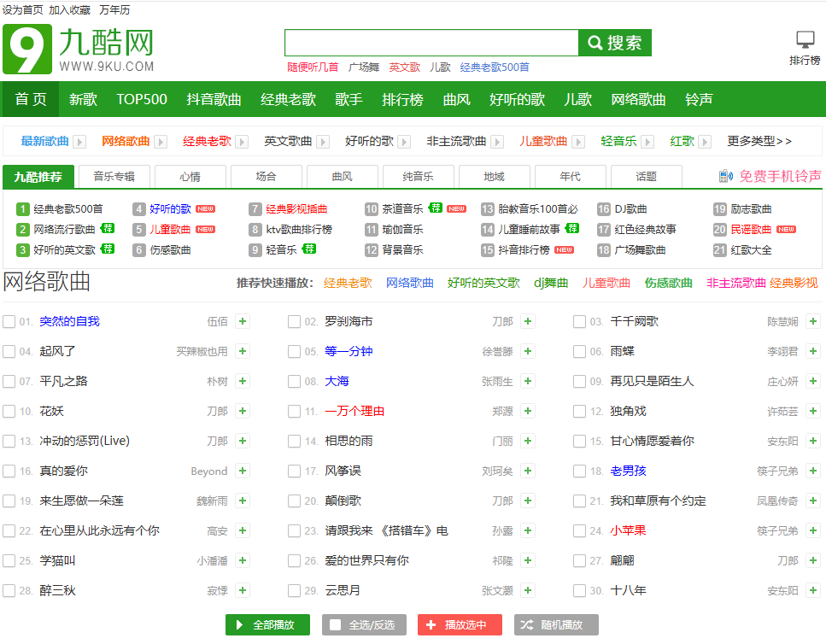The image size is (826, 644).
Task: Expand the arrow beside 好听的歌 category
Action: 404,142
